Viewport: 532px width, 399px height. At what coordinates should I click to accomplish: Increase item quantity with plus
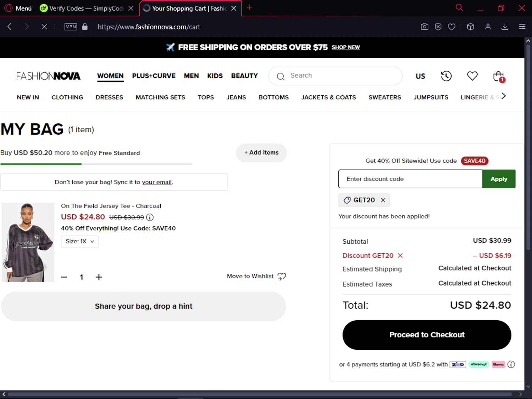[x=99, y=277]
